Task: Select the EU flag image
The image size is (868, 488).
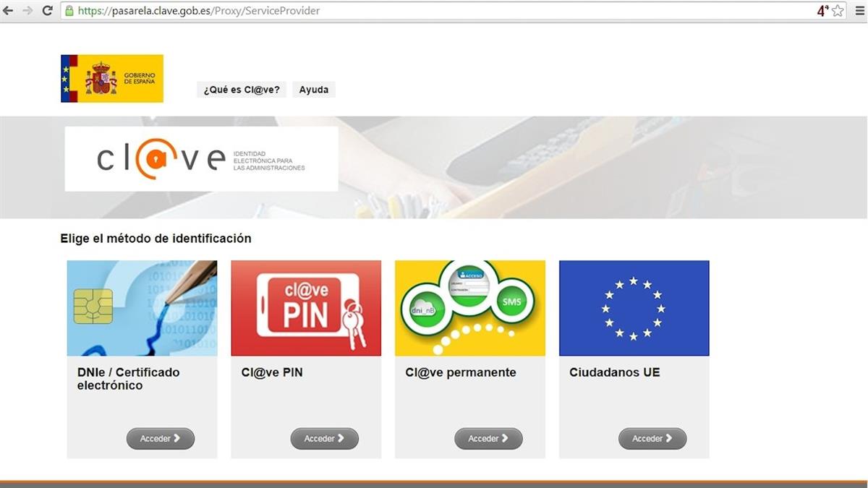Action: pyautogui.click(x=634, y=308)
